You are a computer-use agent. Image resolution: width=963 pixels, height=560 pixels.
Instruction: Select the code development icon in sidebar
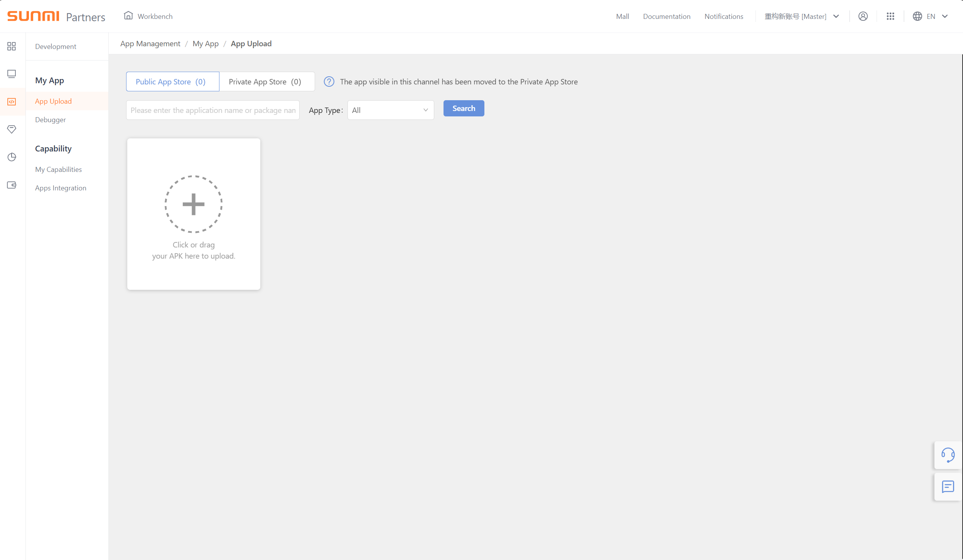[x=12, y=102]
